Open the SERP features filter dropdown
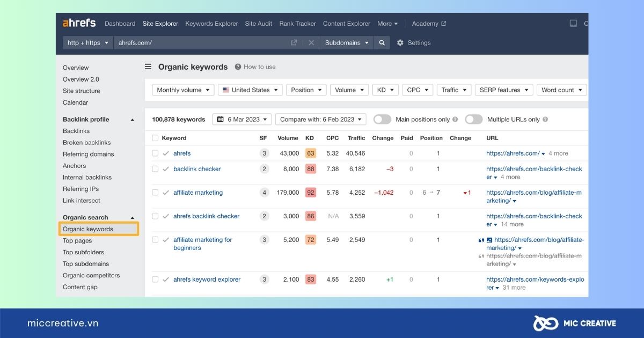Image resolution: width=644 pixels, height=338 pixels. click(504, 90)
